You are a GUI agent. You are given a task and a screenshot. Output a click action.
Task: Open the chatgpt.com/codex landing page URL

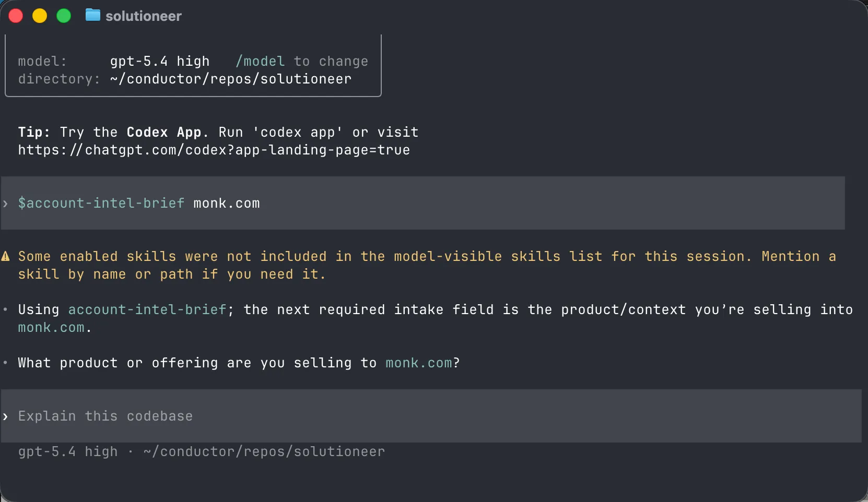tap(214, 150)
